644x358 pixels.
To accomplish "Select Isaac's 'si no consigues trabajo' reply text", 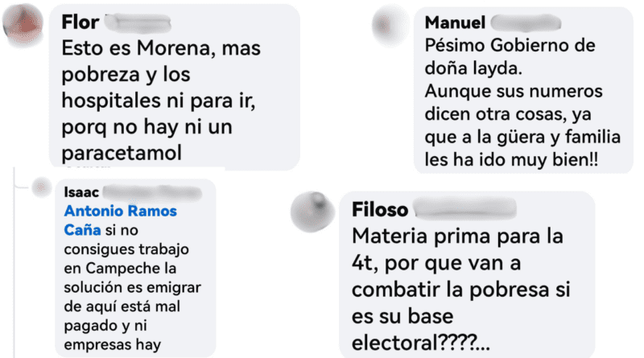I will pos(132,287).
